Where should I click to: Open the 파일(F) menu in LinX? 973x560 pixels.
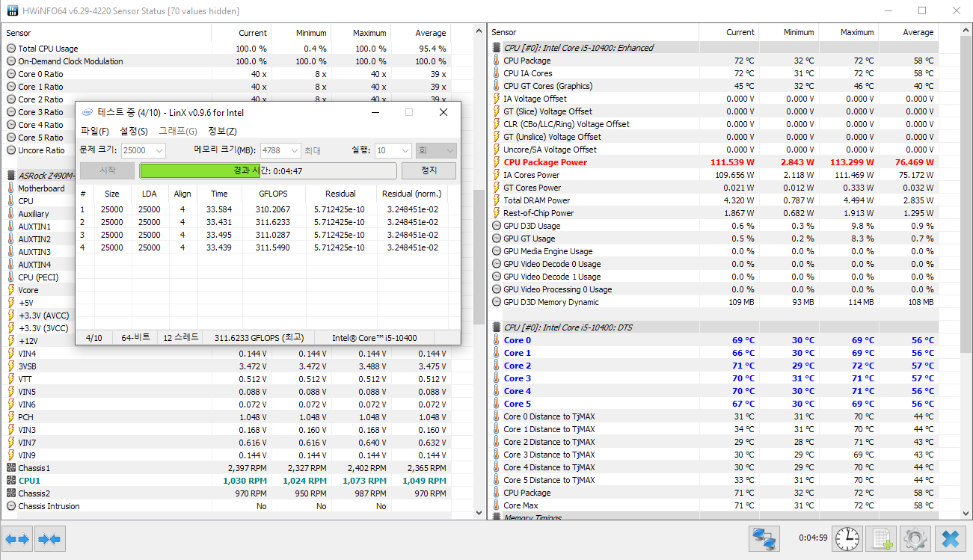click(x=95, y=131)
